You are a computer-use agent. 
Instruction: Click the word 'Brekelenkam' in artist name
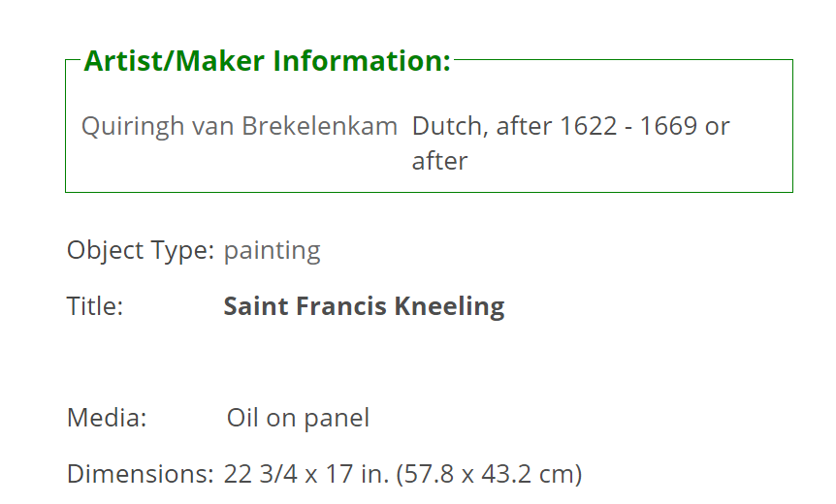click(x=319, y=126)
